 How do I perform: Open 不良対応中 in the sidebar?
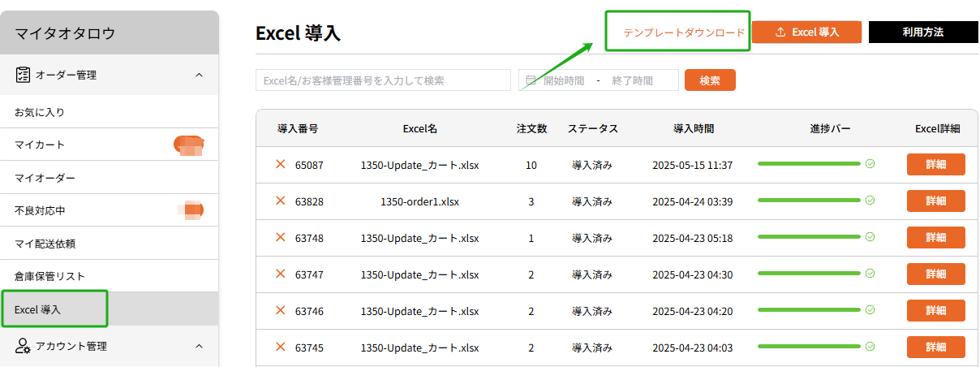coord(110,210)
